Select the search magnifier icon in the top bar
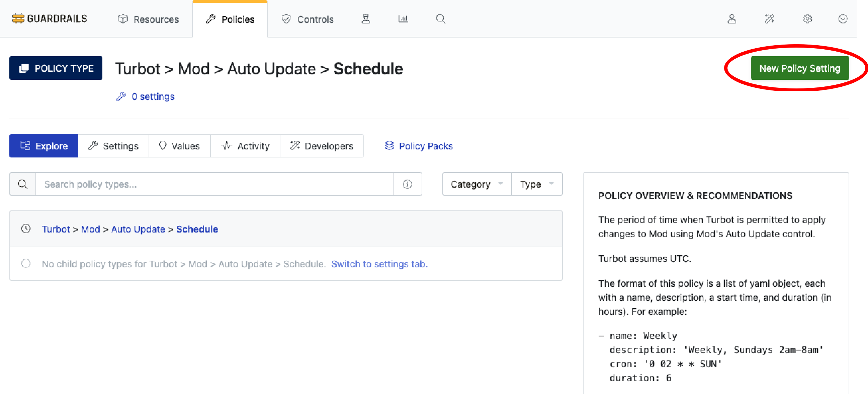868x394 pixels. pos(441,19)
